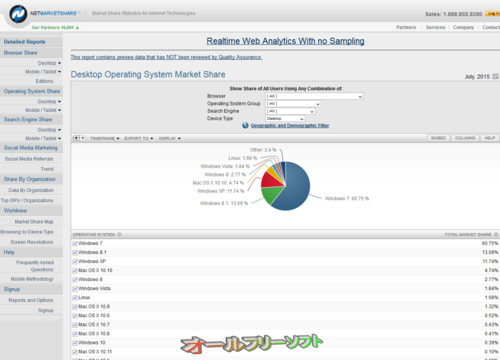Open the Device Type dropdown
The height and width of the screenshot is (360, 500).
click(285, 119)
